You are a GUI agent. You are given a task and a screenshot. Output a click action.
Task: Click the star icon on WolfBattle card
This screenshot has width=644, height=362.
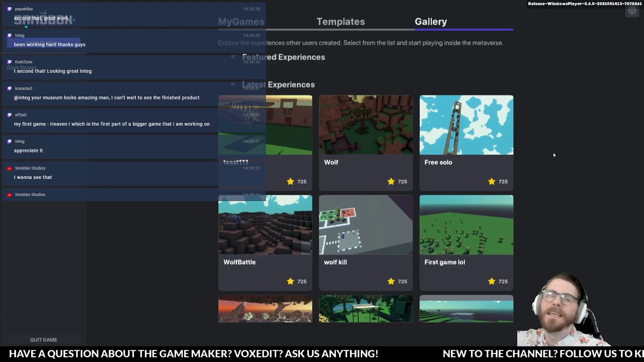click(290, 282)
